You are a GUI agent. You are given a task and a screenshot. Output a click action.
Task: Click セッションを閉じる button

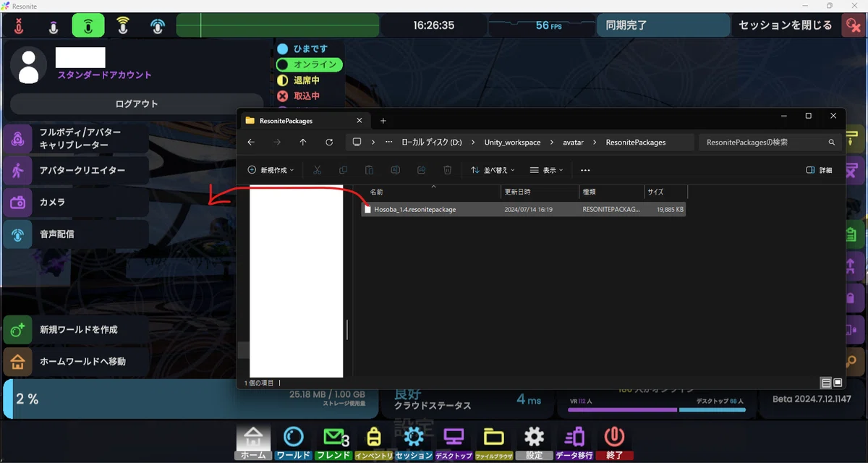(785, 25)
